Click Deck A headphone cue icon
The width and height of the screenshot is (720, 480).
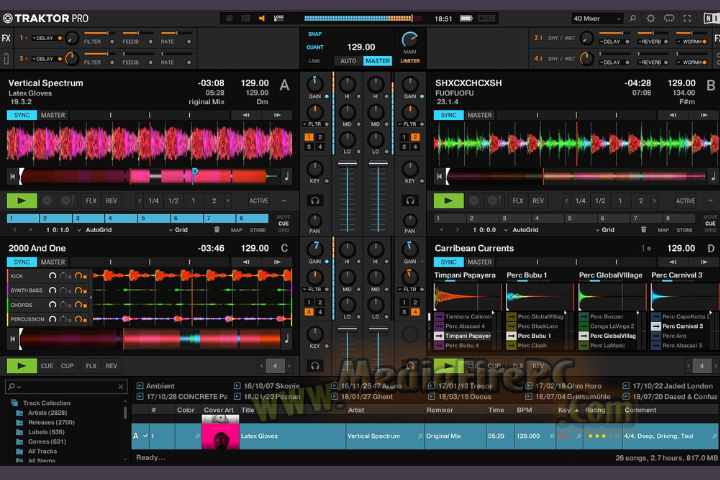point(315,200)
